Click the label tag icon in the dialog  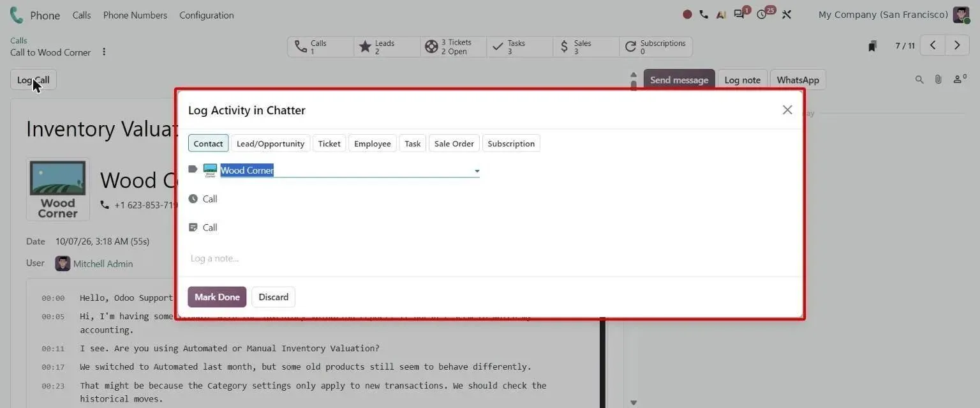[x=193, y=169]
